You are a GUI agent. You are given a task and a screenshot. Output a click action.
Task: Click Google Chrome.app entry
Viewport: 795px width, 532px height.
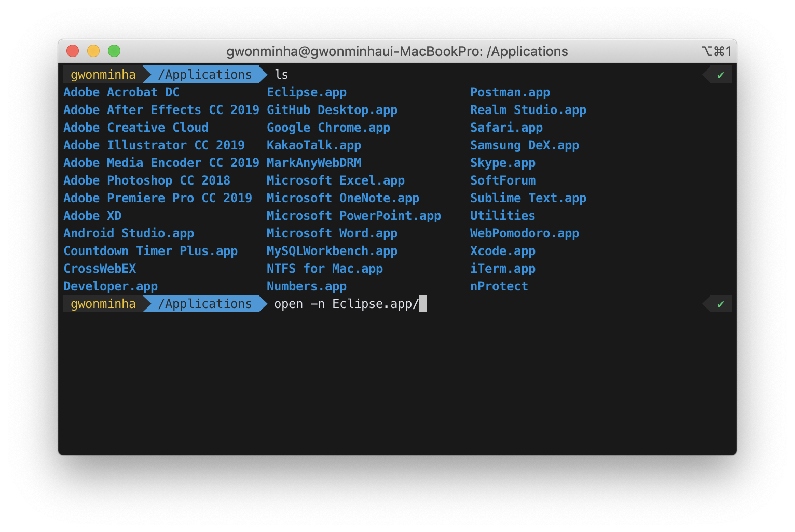coord(328,128)
